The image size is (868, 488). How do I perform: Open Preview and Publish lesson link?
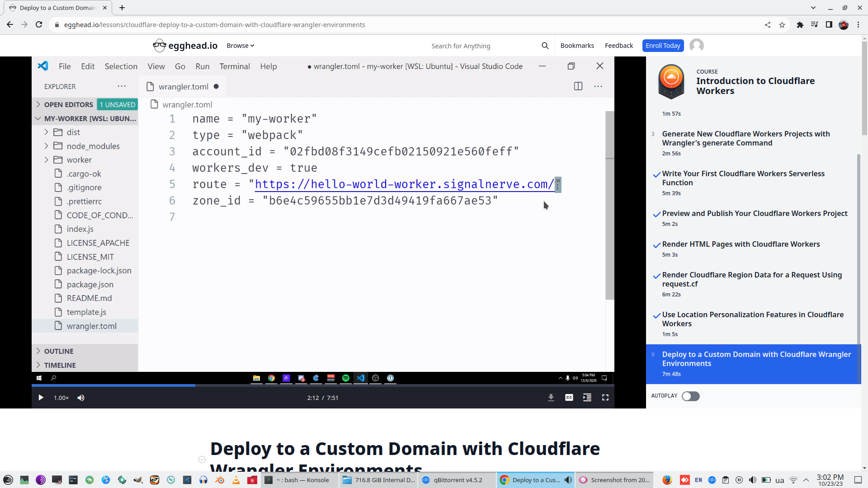754,213
